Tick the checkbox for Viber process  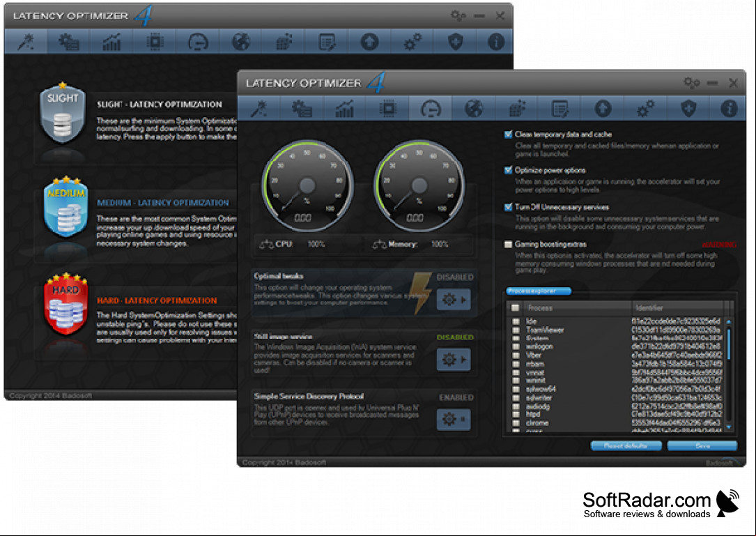pyautogui.click(x=516, y=355)
